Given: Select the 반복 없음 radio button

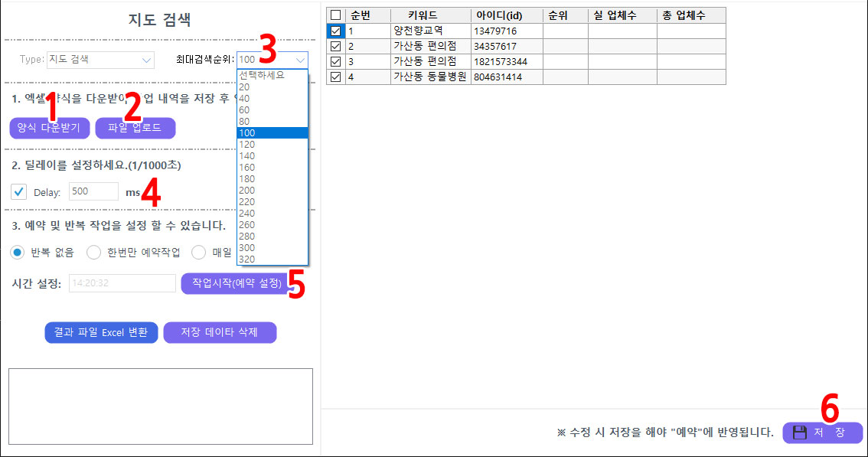Looking at the screenshot, I should (18, 252).
